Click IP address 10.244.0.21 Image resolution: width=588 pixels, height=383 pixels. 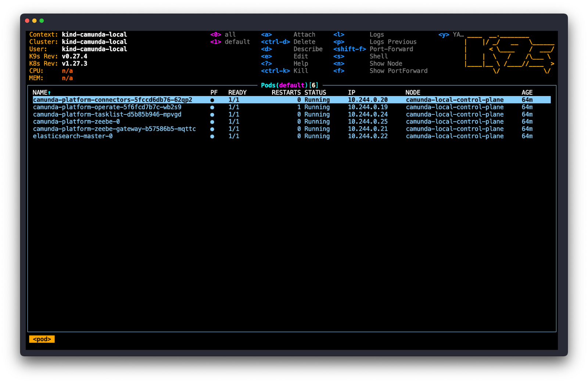[x=368, y=129]
